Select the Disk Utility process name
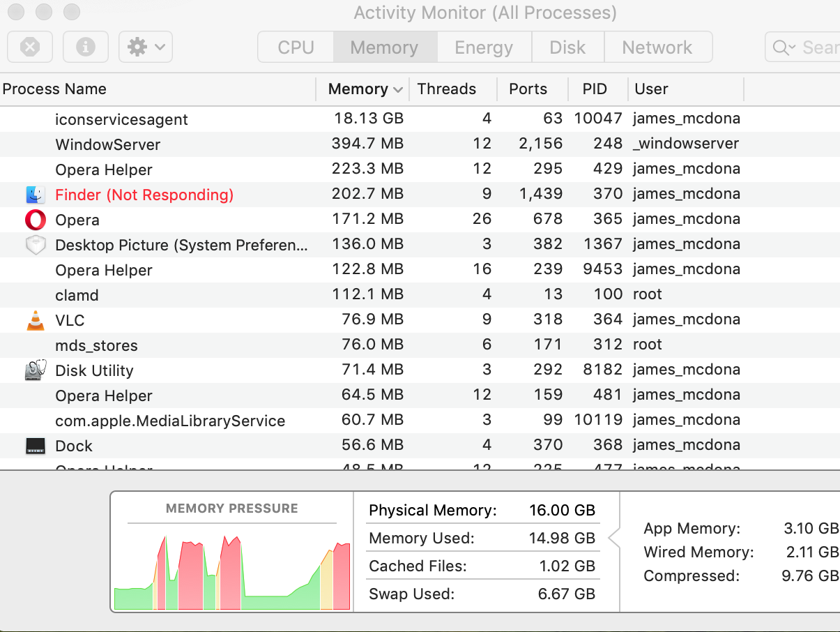840x632 pixels. (x=94, y=371)
